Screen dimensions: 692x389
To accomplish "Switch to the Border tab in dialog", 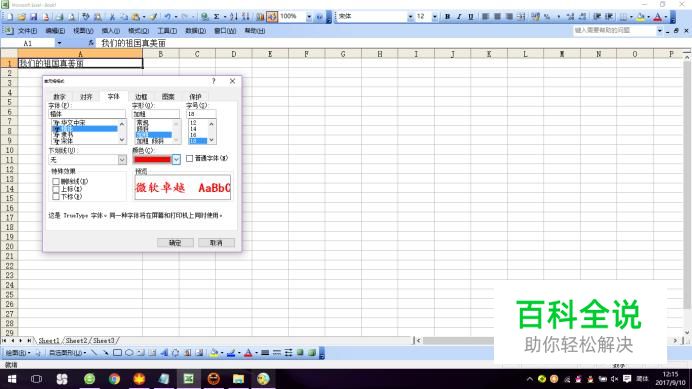I will [141, 97].
